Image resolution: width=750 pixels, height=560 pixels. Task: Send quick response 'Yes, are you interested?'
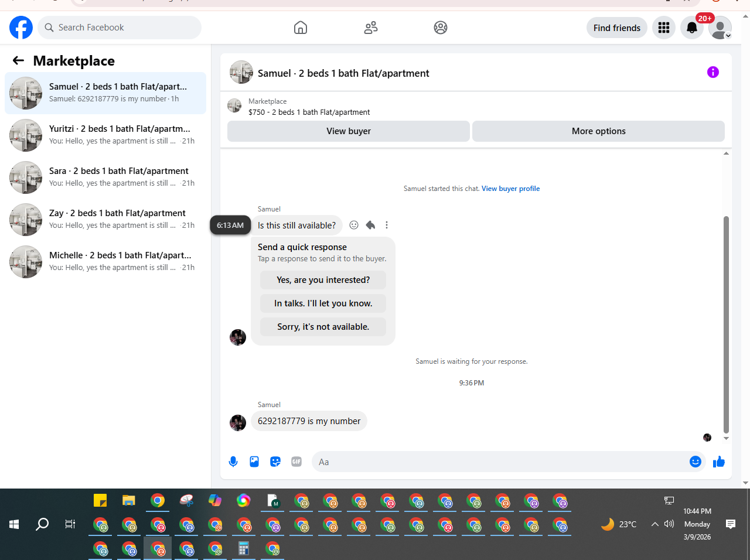click(x=323, y=280)
